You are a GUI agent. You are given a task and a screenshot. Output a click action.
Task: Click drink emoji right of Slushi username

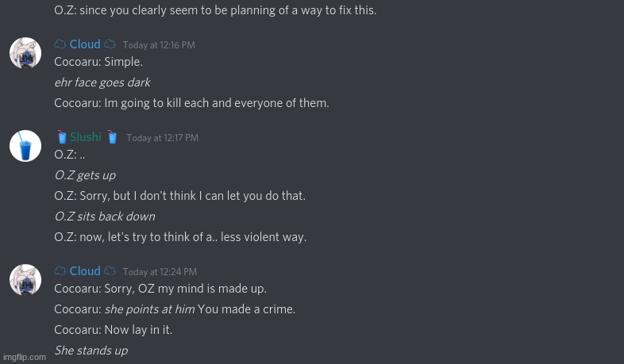pos(113,137)
